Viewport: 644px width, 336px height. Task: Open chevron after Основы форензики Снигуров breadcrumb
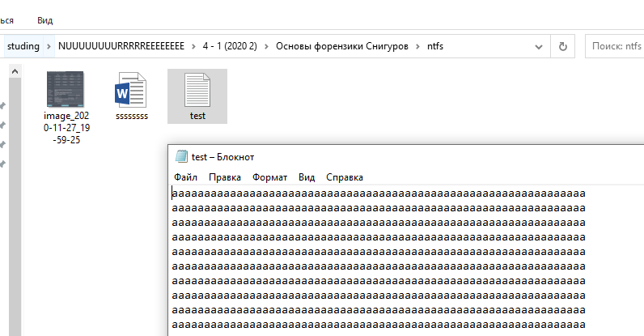click(417, 46)
